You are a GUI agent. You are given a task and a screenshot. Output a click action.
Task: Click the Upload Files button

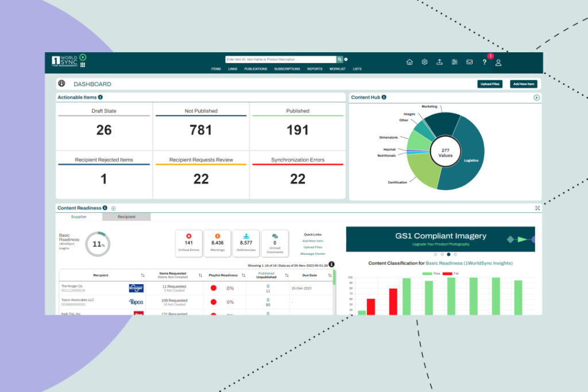click(x=489, y=84)
